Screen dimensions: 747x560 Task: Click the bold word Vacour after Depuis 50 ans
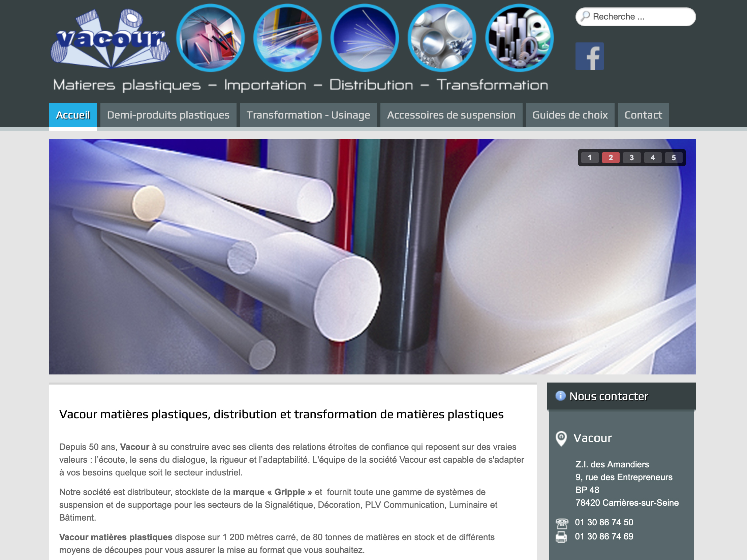tap(135, 447)
